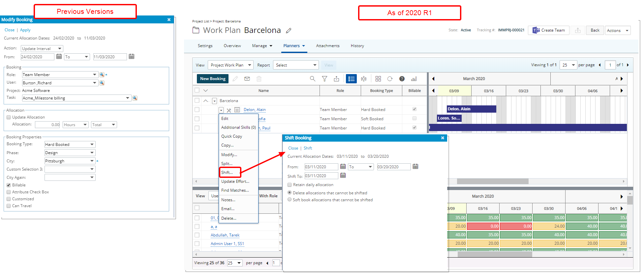Open the Phase dropdown showing Design
Viewport: 644px width, 276px height.
click(70, 152)
